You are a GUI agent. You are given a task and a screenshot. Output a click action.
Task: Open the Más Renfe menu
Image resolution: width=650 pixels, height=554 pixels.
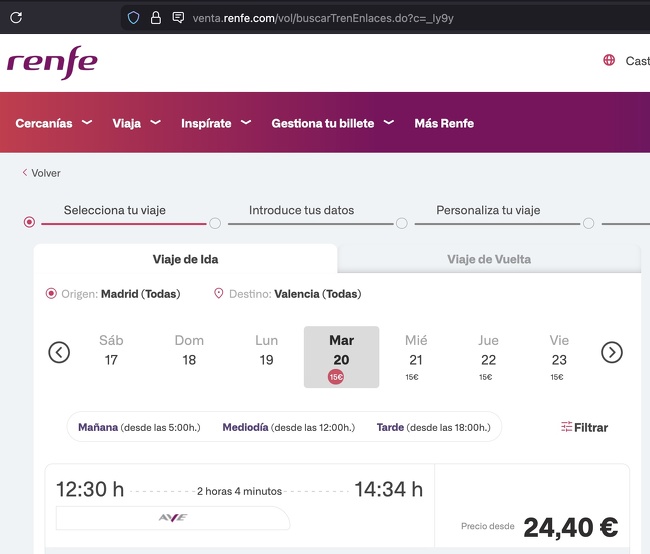coord(444,123)
